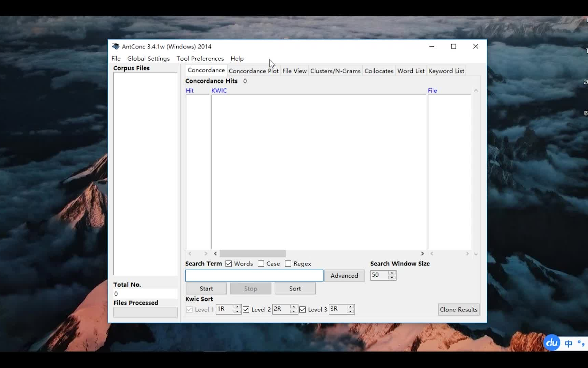Click the Corpus Files list area
Screen dimensions: 588x368
click(145, 174)
